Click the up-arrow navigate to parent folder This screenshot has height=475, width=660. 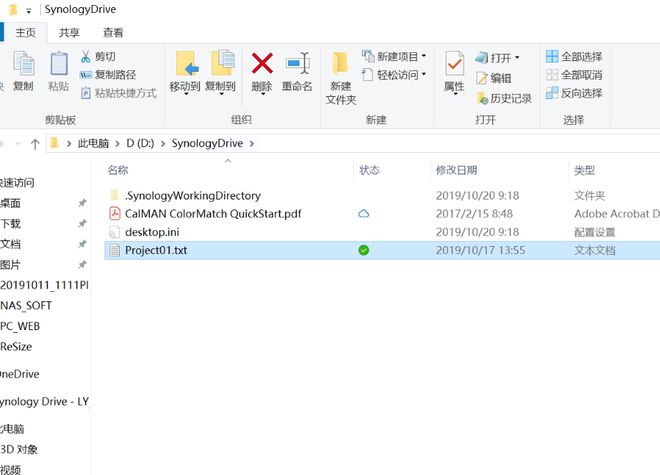coord(35,144)
